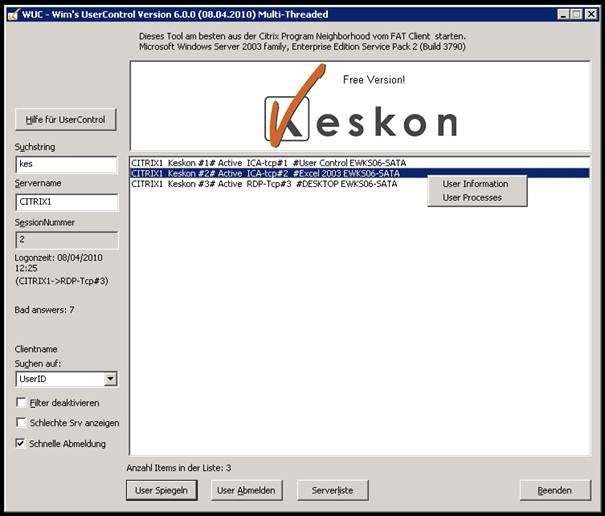Maximize the WUC window

(x=576, y=15)
